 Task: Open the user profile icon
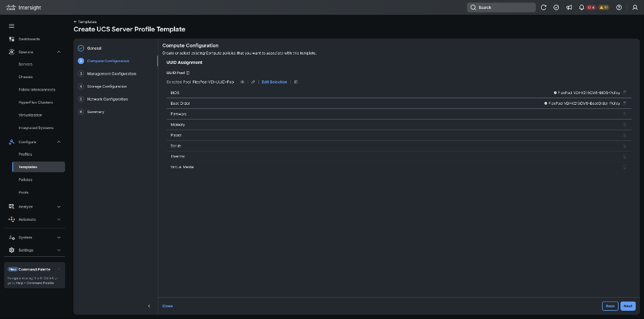click(635, 8)
